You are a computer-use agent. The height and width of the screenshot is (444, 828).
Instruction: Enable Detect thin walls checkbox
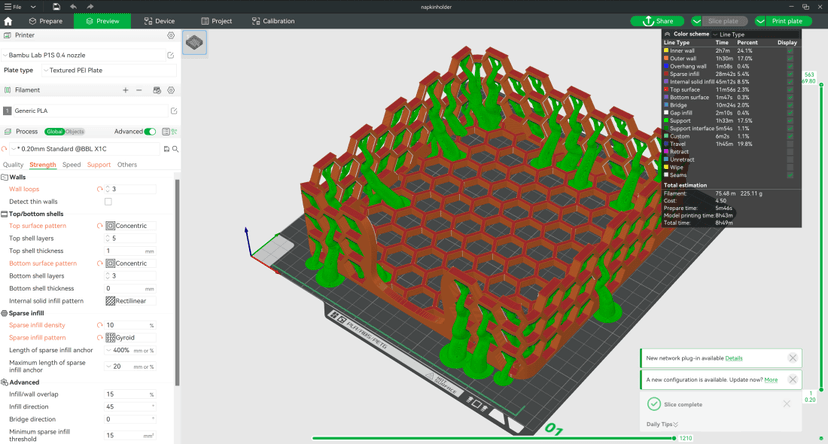[x=108, y=202]
